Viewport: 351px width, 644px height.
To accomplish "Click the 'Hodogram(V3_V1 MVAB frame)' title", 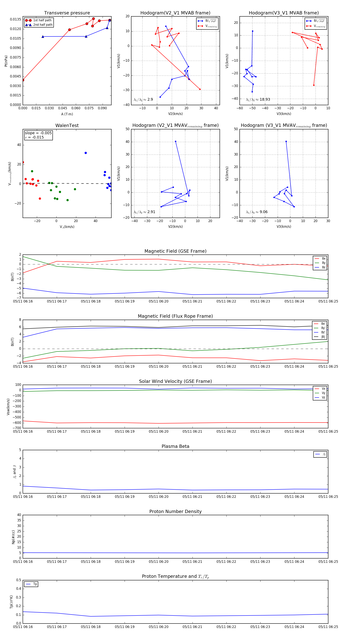I will click(x=284, y=13).
